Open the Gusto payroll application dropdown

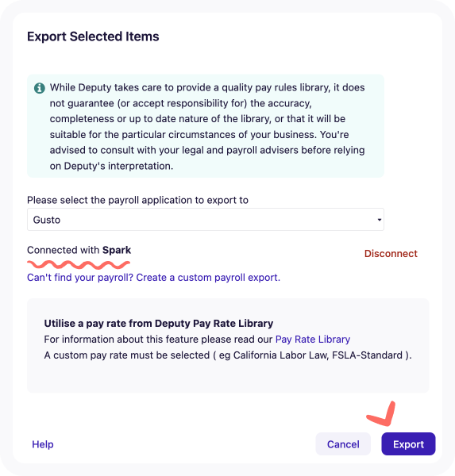point(206,220)
